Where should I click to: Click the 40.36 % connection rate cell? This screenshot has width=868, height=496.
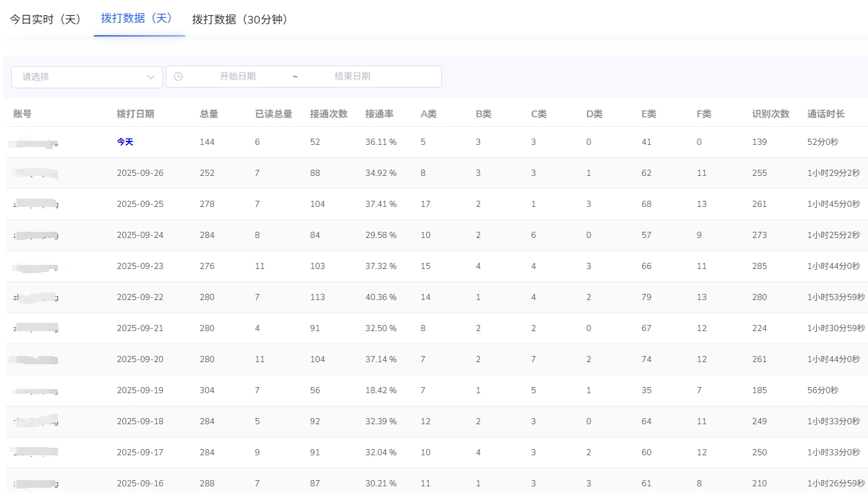pyautogui.click(x=380, y=297)
